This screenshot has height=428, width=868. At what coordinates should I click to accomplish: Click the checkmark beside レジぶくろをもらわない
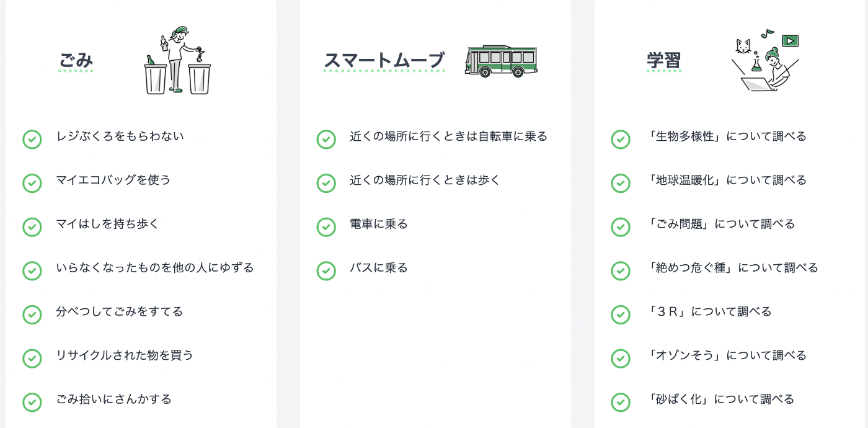click(32, 140)
